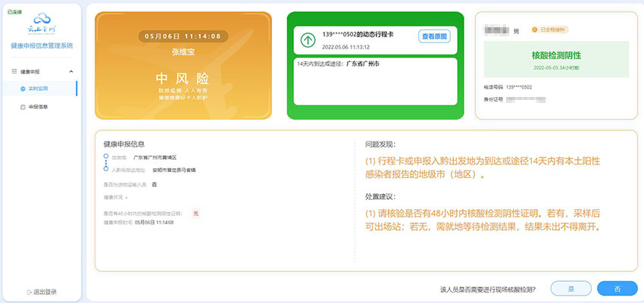Image resolution: width=644 pixels, height=303 pixels.
Task: Click the name 张维宝
Action: (183, 52)
